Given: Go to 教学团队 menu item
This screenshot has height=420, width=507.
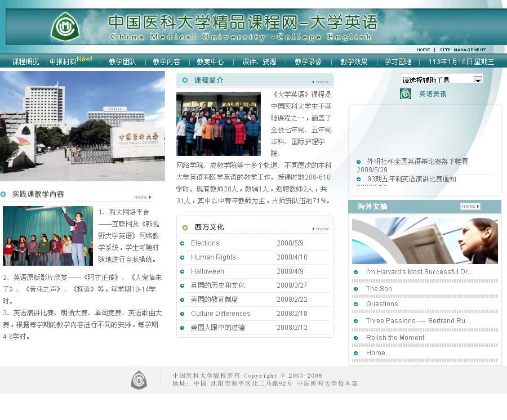Looking at the screenshot, I should click(x=122, y=62).
